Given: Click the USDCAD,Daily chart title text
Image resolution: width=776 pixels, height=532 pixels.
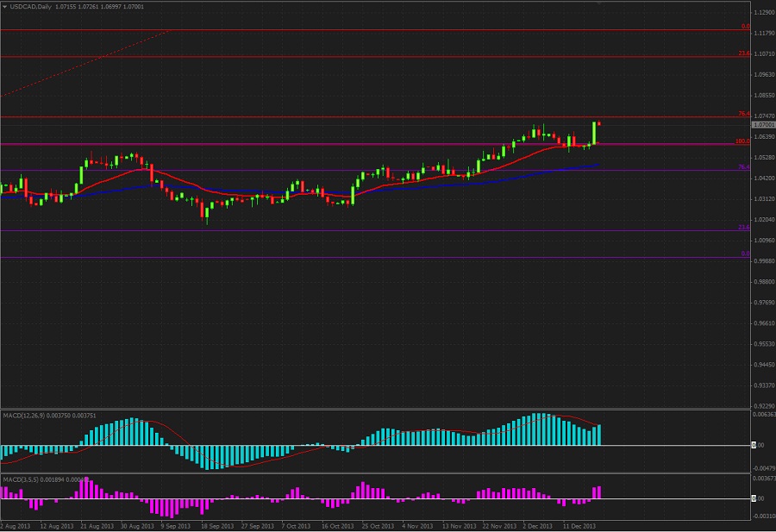Looking at the screenshot, I should tap(31, 6).
